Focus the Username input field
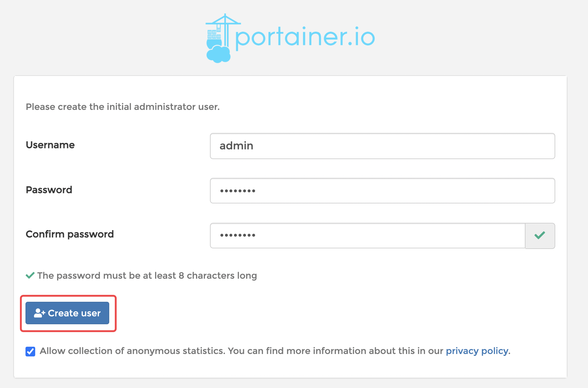This screenshot has height=388, width=588. click(x=382, y=146)
